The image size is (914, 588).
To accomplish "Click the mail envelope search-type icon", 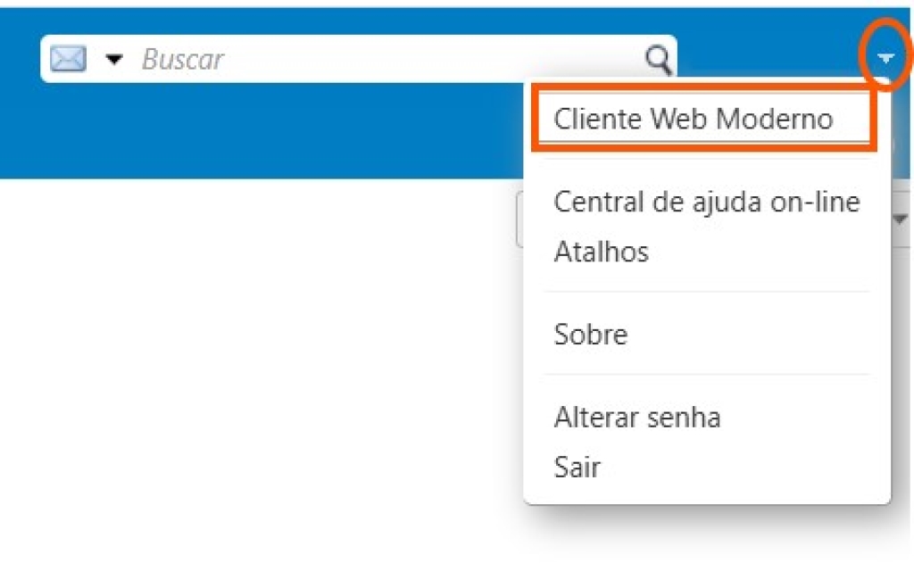I will 68,60.
